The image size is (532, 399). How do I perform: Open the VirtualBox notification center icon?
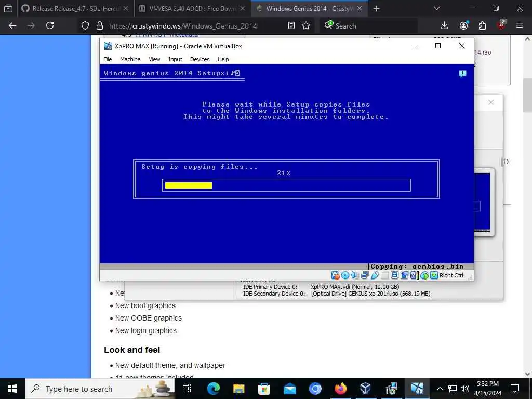coord(462,74)
